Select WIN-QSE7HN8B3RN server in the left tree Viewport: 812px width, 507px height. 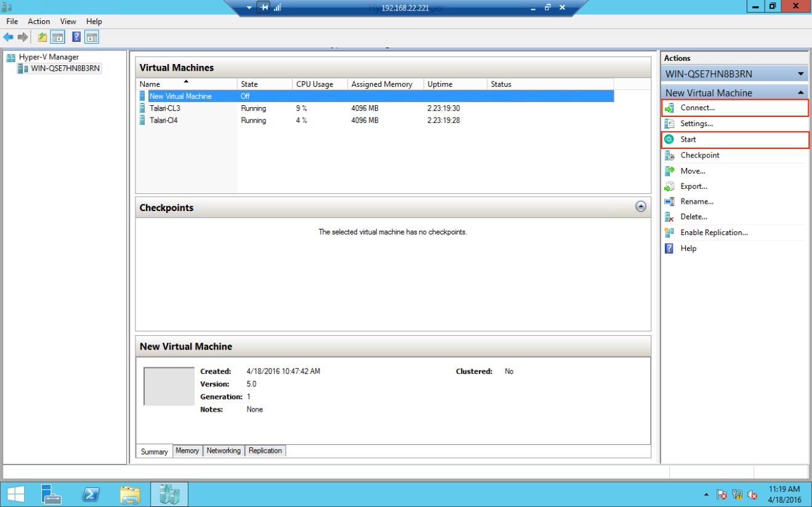(x=65, y=68)
